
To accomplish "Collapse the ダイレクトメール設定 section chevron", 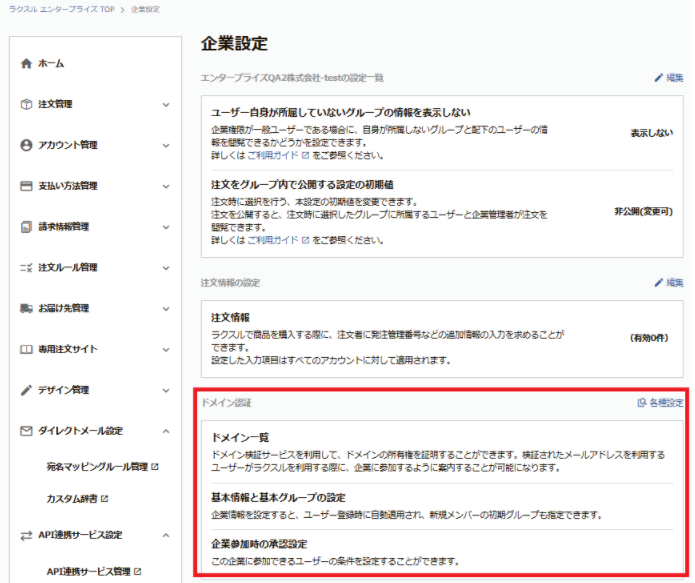I will (x=166, y=431).
